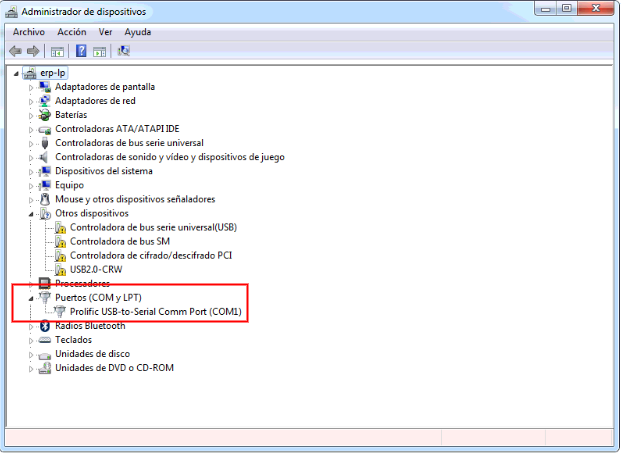Select the Controladora de cifrado/descifrado PCI label
621x453 pixels.
click(151, 255)
